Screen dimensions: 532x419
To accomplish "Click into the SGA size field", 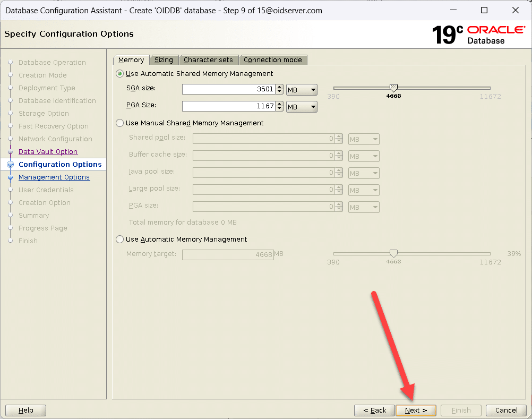I will click(x=228, y=90).
